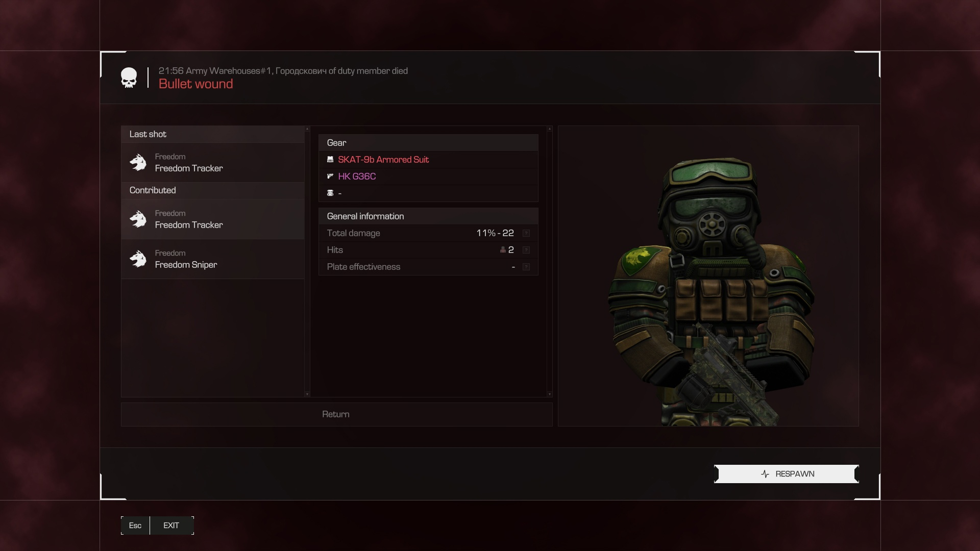The width and height of the screenshot is (980, 551).
Task: Open Plate effectiveness help tooltip icon
Action: (x=526, y=267)
